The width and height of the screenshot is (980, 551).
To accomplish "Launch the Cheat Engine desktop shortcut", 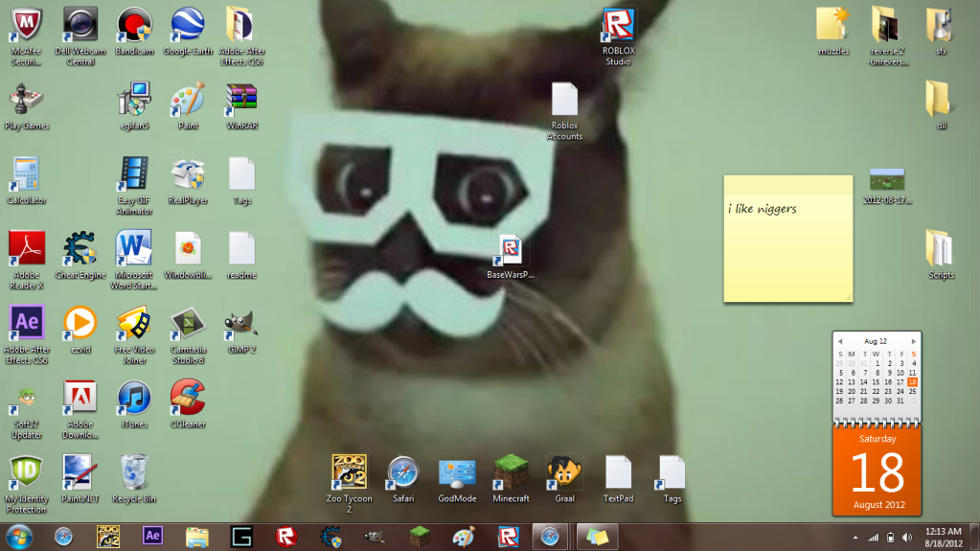I will click(80, 255).
